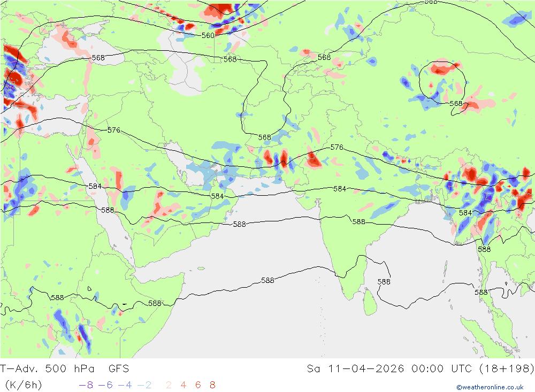Select the "T-Adv. 500 hPa" chart title

[47, 369]
